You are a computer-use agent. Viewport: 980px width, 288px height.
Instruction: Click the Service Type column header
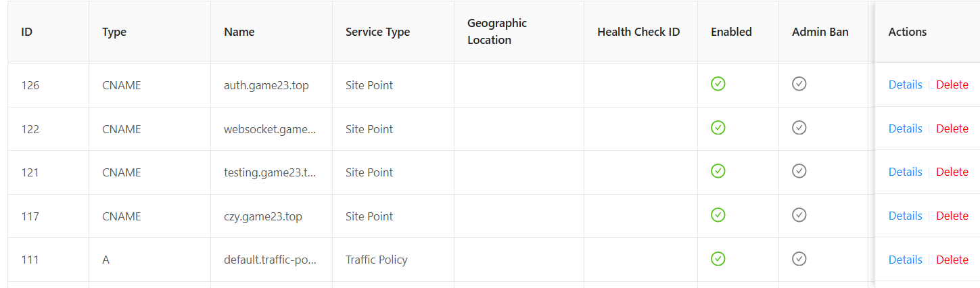pos(377,32)
